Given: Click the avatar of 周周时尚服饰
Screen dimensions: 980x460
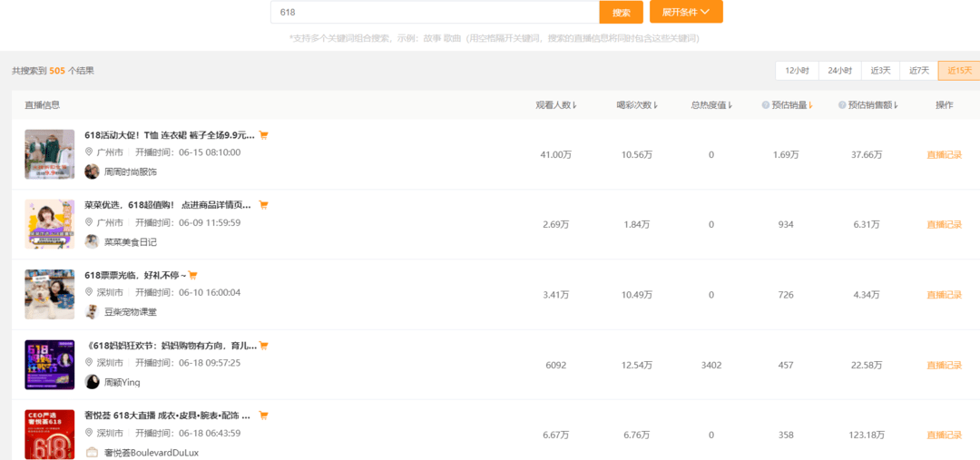Looking at the screenshot, I should (92, 171).
